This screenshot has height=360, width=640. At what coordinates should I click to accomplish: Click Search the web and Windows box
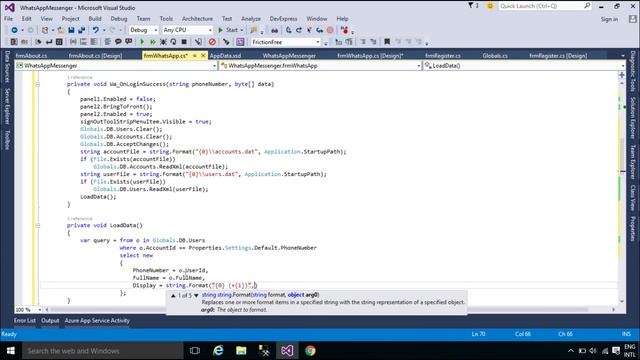102,351
